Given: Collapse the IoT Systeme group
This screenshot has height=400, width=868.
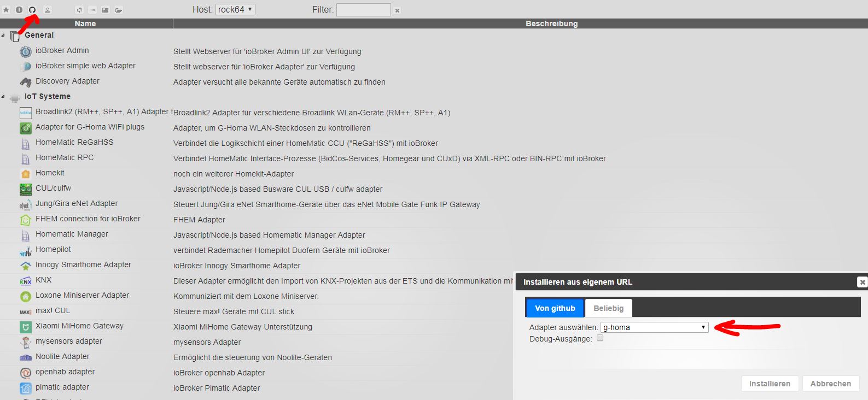Looking at the screenshot, I should tap(3, 96).
